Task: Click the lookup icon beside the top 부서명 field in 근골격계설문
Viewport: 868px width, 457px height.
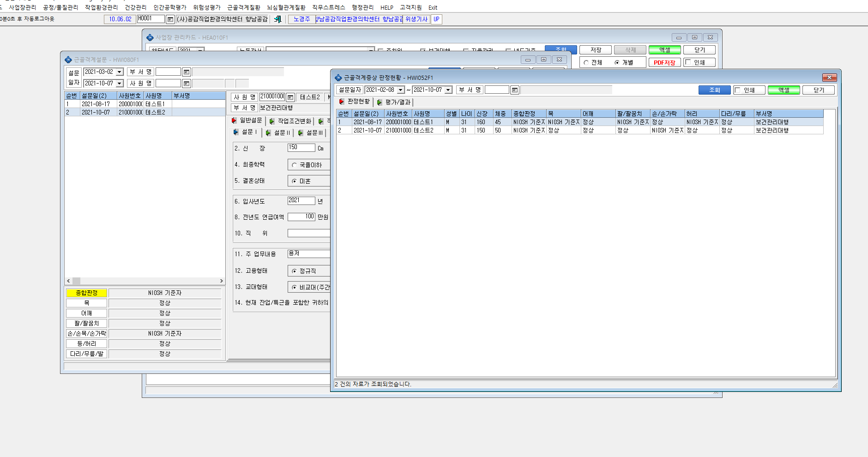Action: click(186, 72)
